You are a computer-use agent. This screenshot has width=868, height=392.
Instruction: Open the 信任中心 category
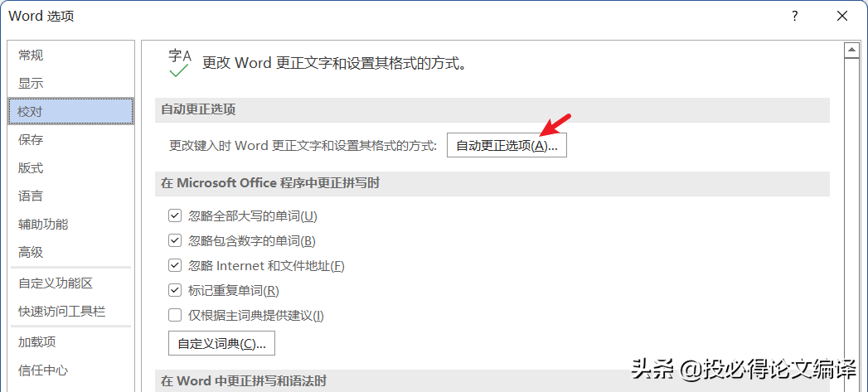70,370
